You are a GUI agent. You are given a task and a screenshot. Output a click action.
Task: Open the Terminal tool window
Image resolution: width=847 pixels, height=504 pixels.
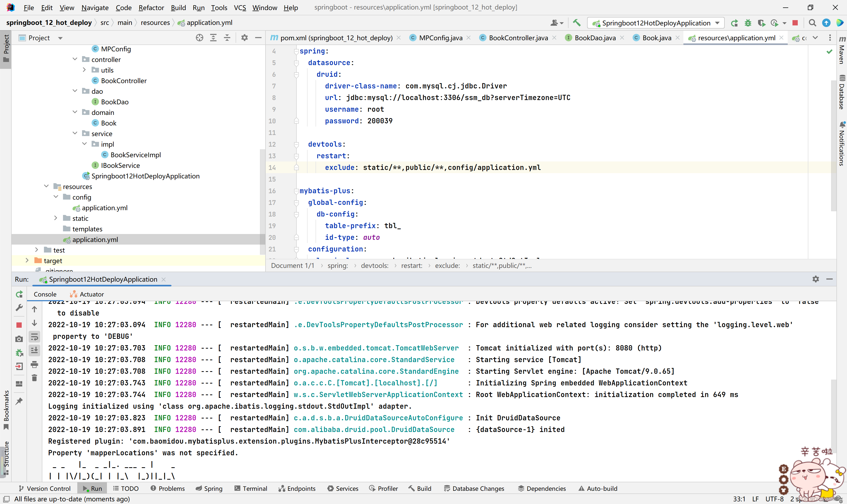click(x=251, y=488)
